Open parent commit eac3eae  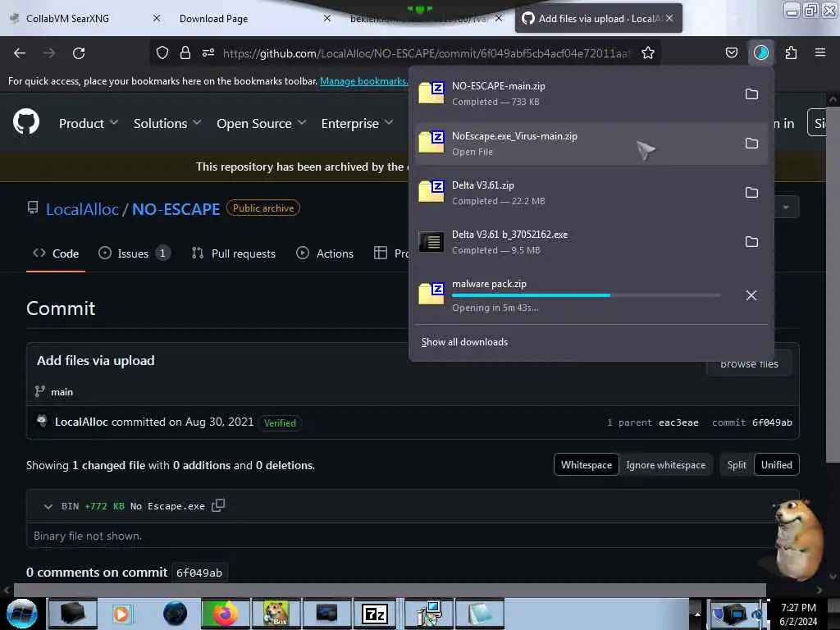click(x=678, y=422)
